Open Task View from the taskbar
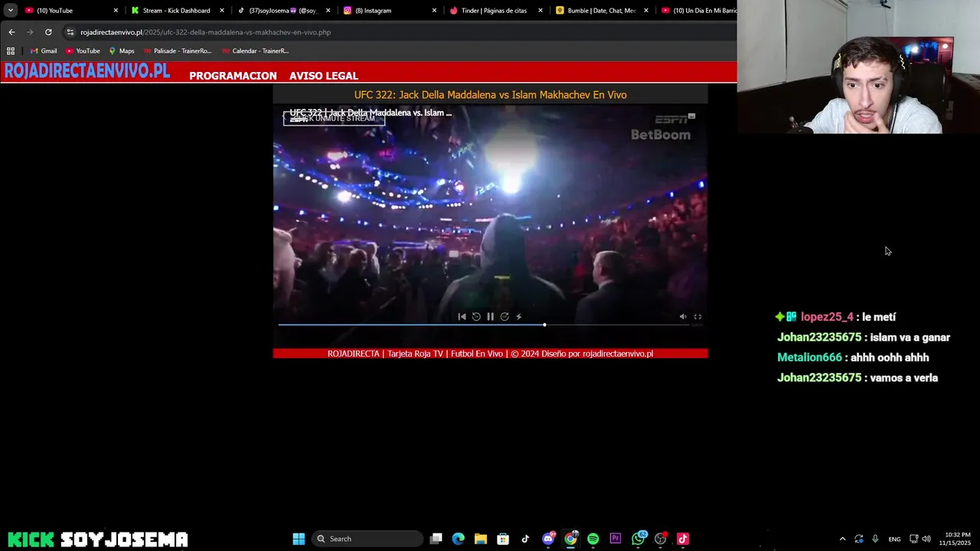The image size is (980, 551). click(x=436, y=539)
